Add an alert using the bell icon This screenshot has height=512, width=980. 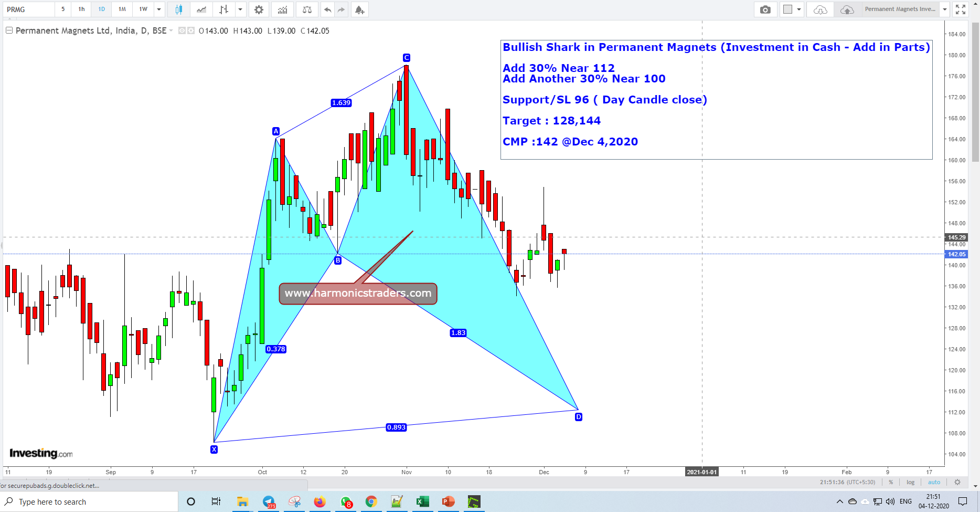click(x=359, y=9)
